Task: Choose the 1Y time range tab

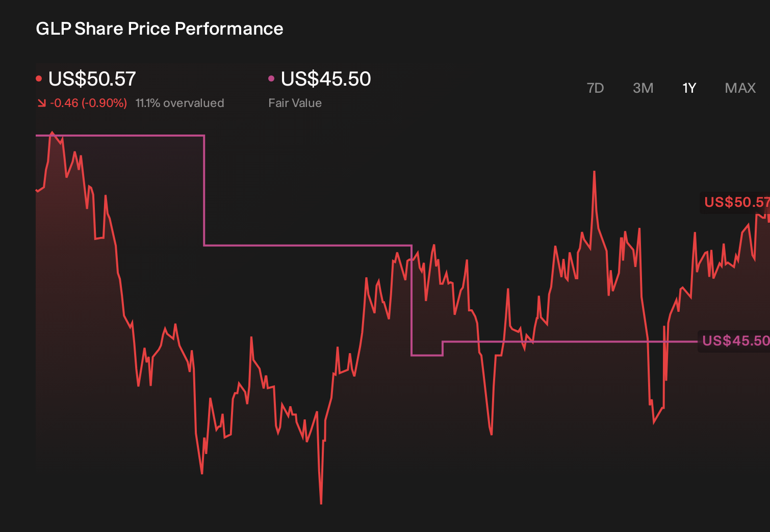Action: point(689,88)
